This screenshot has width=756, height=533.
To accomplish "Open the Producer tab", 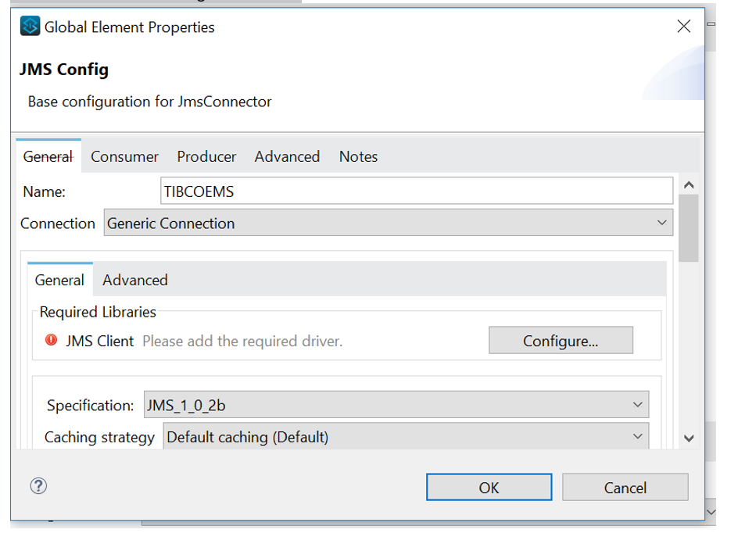I will tap(206, 156).
